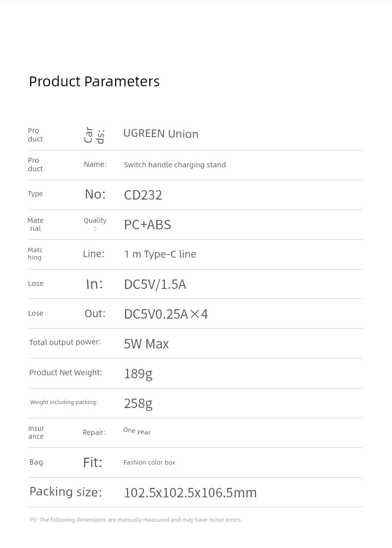Image resolution: width=392 pixels, height=548 pixels.
Task: Select the 1 m Type-C line value
Action: (x=160, y=254)
